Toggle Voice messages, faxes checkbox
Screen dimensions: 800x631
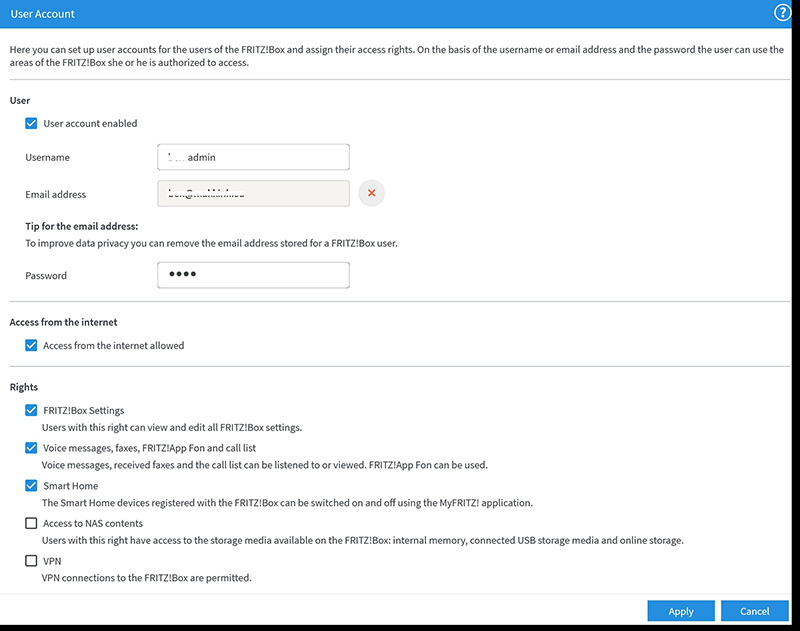point(31,448)
